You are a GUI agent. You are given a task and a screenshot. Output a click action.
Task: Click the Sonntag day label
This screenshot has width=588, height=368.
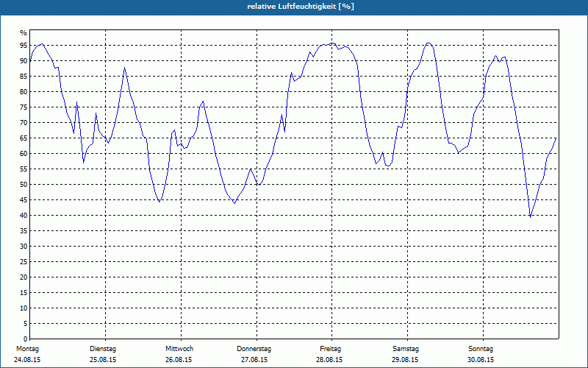481,349
